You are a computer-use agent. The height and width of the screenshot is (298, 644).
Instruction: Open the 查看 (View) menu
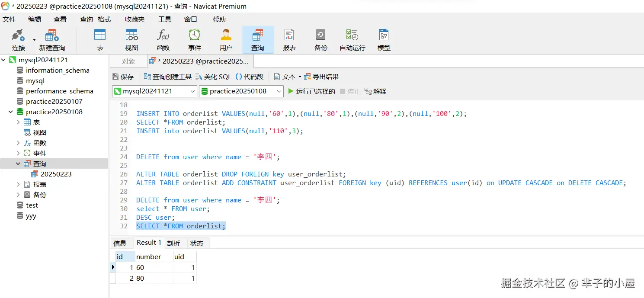(x=60, y=19)
